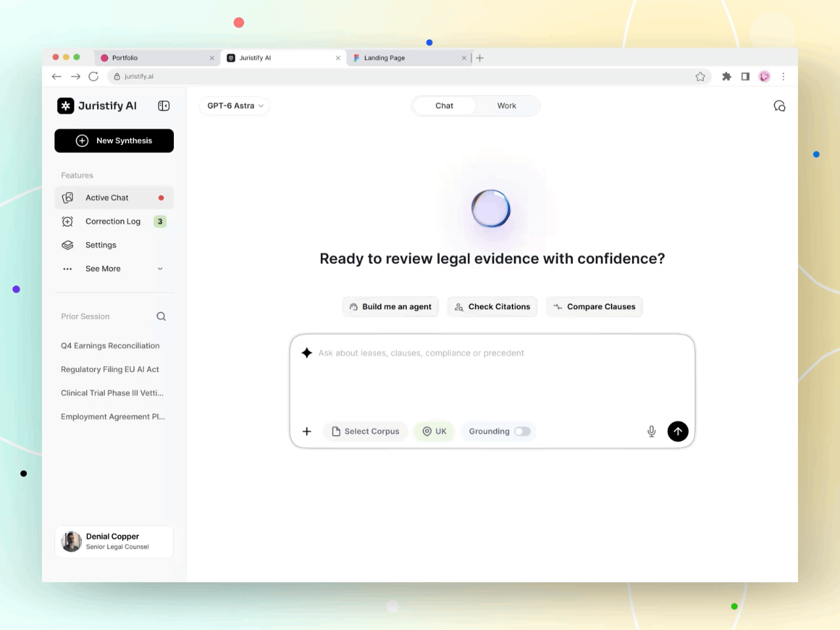Open browser three-dot menu
The height and width of the screenshot is (630, 840).
(x=783, y=77)
